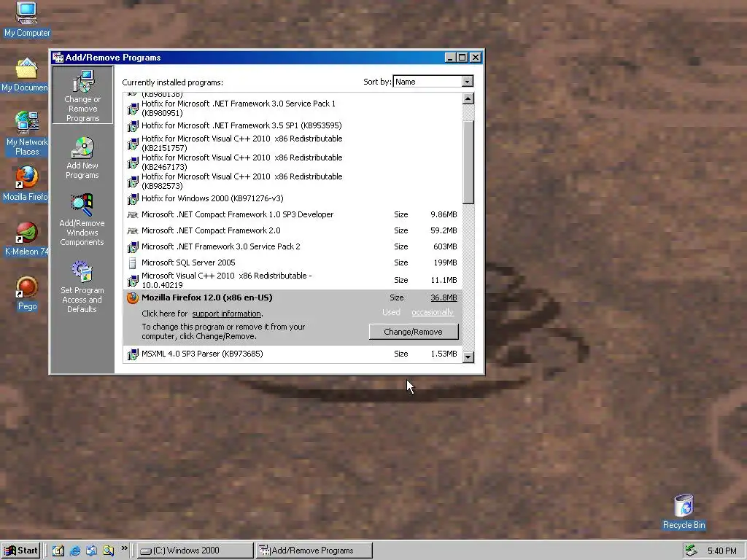Select Microsoft Visual C++ 2010 x86 Redistributable 10.0.40219
Viewport: 747px width, 560px height.
[x=293, y=281]
